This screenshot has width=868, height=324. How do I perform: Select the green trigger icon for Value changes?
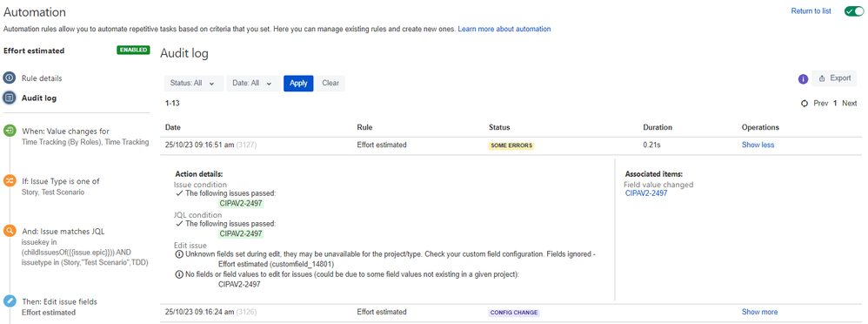(10, 132)
